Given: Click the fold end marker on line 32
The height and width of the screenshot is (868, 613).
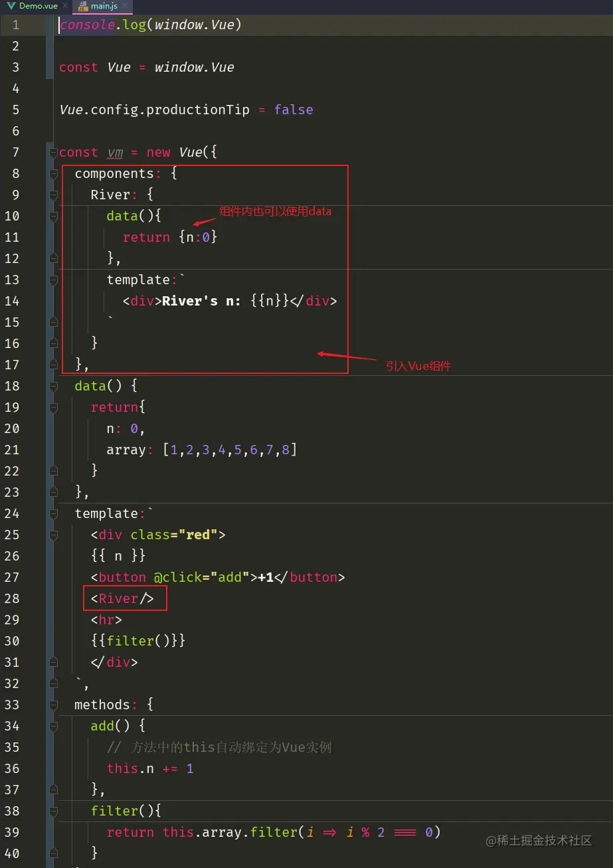Looking at the screenshot, I should pos(53,683).
